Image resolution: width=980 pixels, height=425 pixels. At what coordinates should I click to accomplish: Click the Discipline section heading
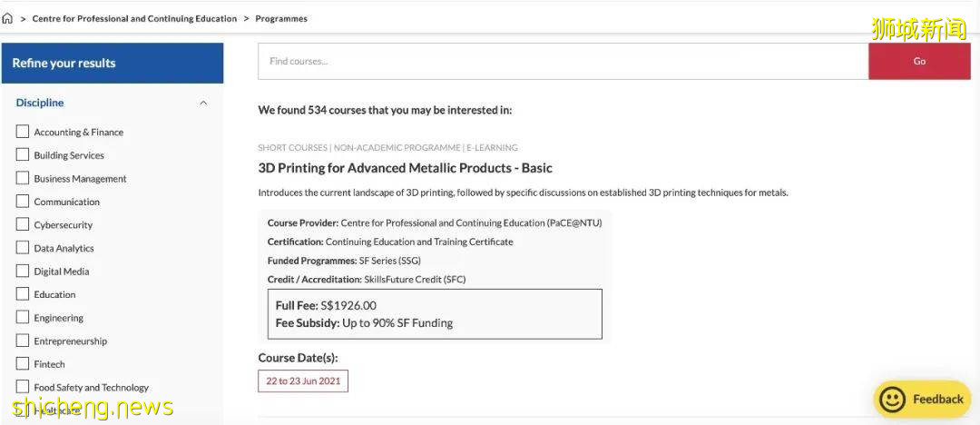tap(40, 103)
